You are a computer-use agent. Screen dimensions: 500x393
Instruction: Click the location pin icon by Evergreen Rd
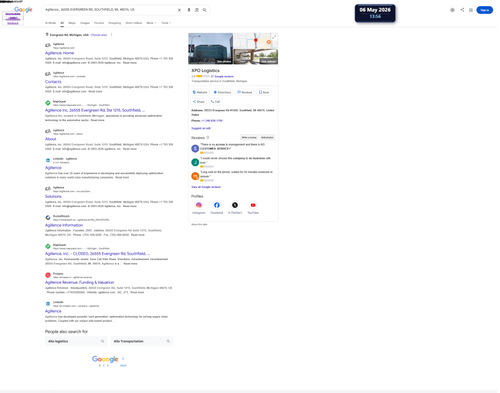point(47,35)
